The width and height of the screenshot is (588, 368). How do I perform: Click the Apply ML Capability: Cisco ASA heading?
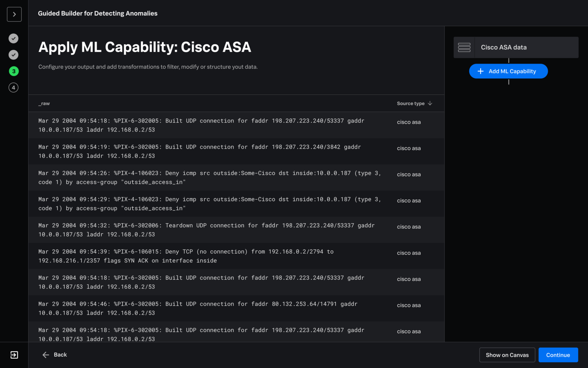[145, 47]
